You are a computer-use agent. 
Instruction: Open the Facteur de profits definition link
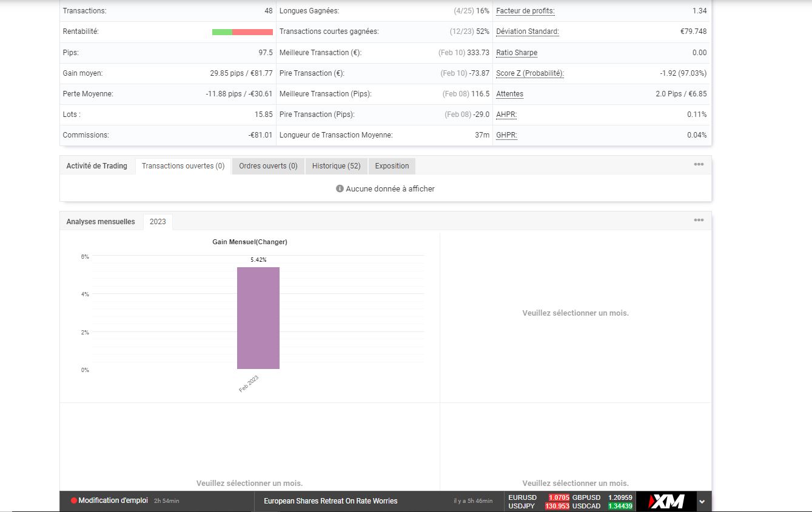click(x=525, y=11)
